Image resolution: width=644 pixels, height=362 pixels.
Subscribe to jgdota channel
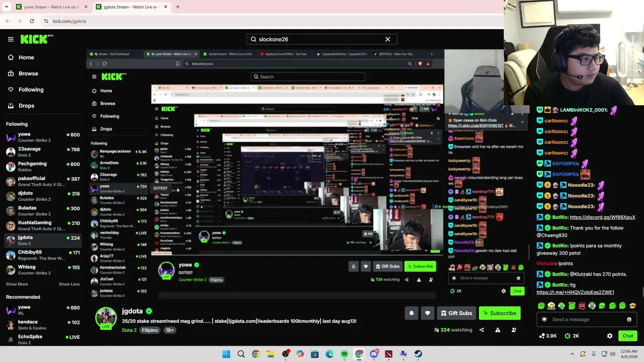point(500,313)
